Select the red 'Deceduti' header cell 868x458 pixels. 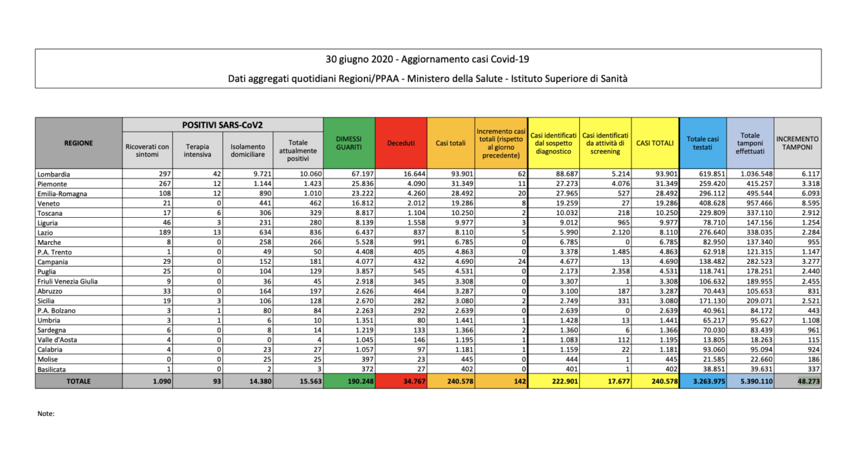[401, 143]
